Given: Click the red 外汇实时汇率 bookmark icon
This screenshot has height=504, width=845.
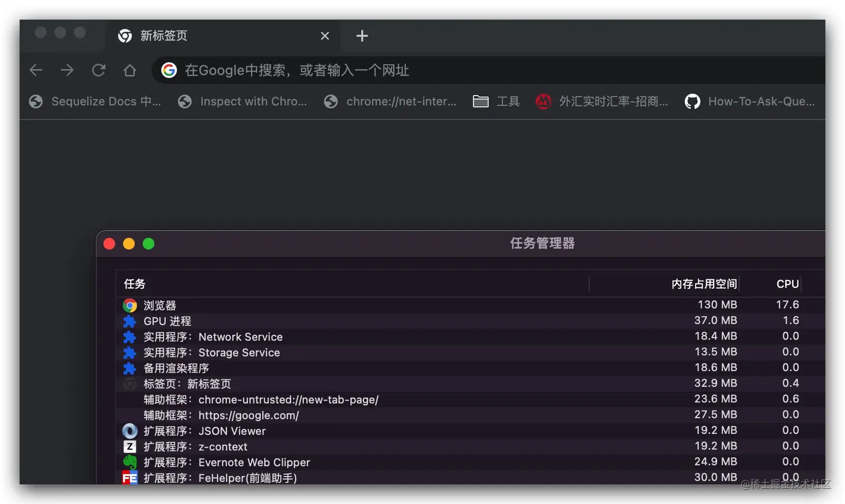Looking at the screenshot, I should pos(543,101).
